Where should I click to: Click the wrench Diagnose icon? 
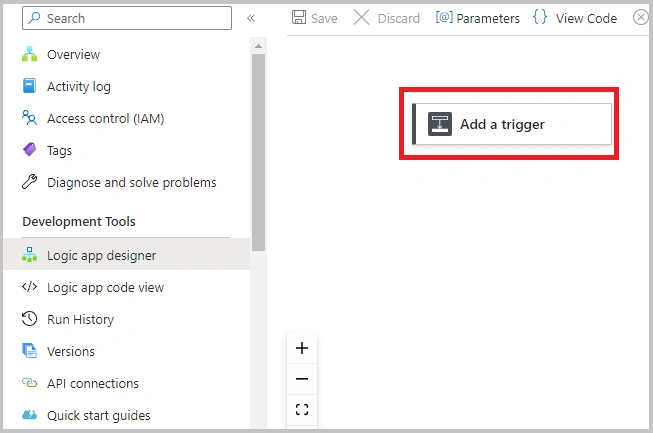click(30, 182)
